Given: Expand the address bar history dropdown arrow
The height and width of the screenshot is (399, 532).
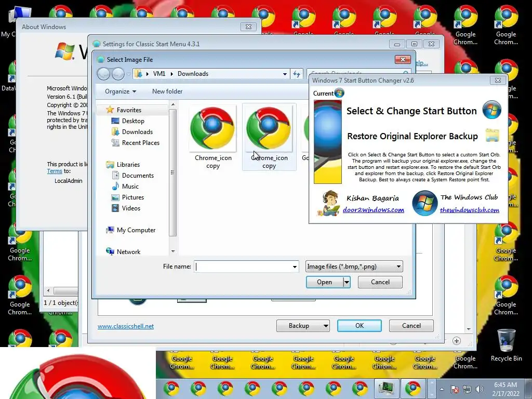Looking at the screenshot, I should 285,74.
